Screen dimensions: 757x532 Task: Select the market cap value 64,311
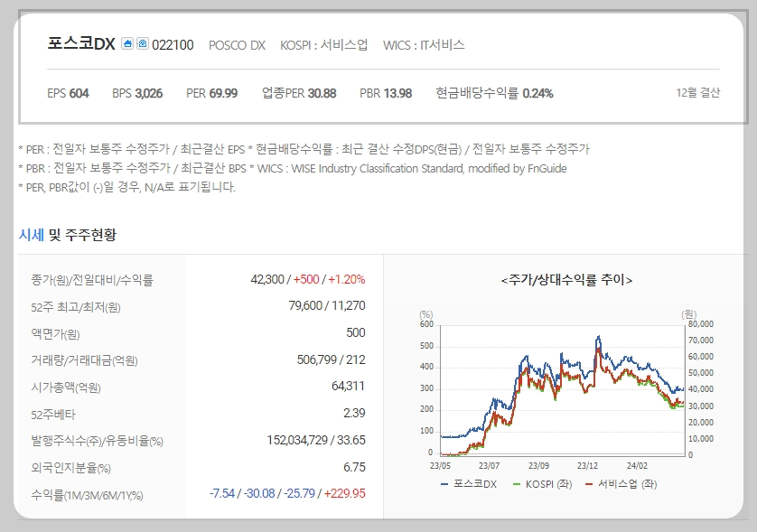pos(348,387)
